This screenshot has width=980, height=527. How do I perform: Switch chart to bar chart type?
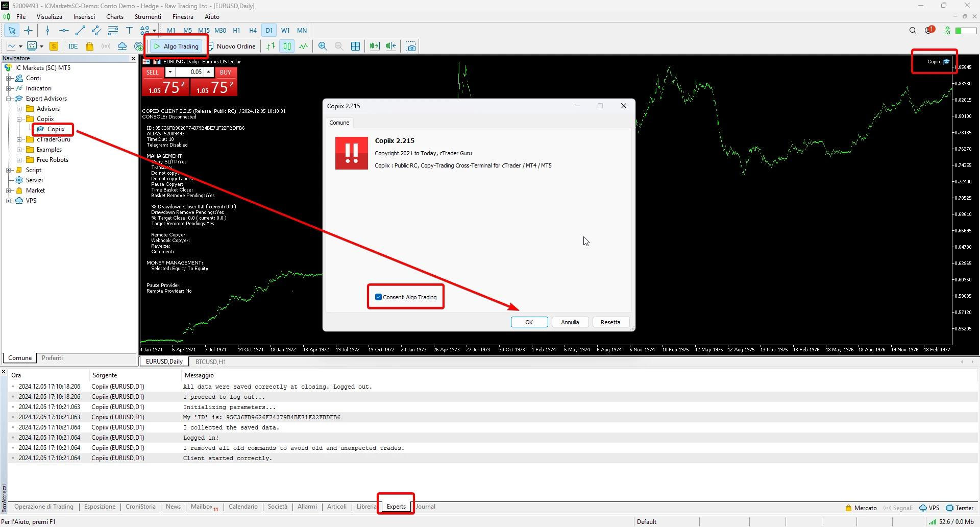[271, 46]
